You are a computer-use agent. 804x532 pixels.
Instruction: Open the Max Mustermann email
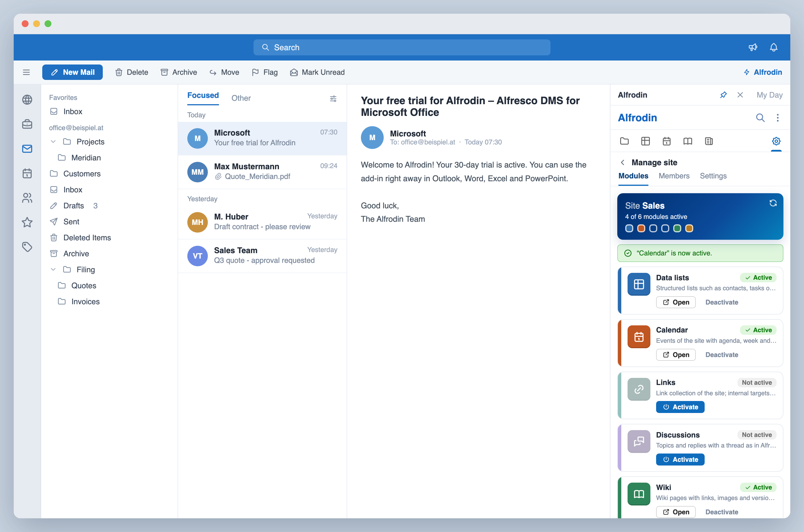262,172
